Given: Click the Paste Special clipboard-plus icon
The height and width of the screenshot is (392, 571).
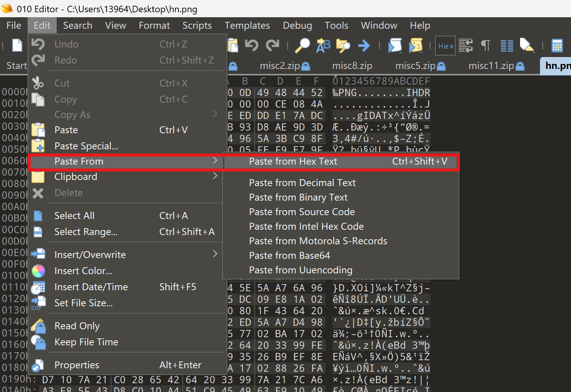Looking at the screenshot, I should coord(38,146).
